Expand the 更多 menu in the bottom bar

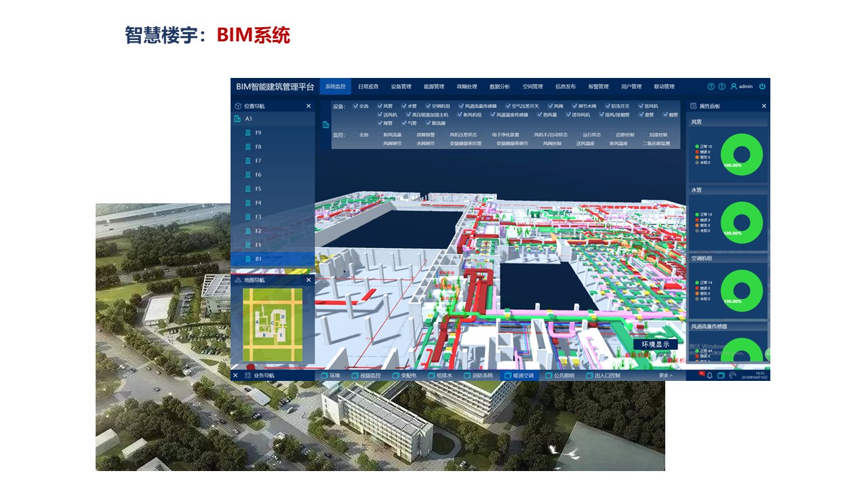pyautogui.click(x=666, y=375)
